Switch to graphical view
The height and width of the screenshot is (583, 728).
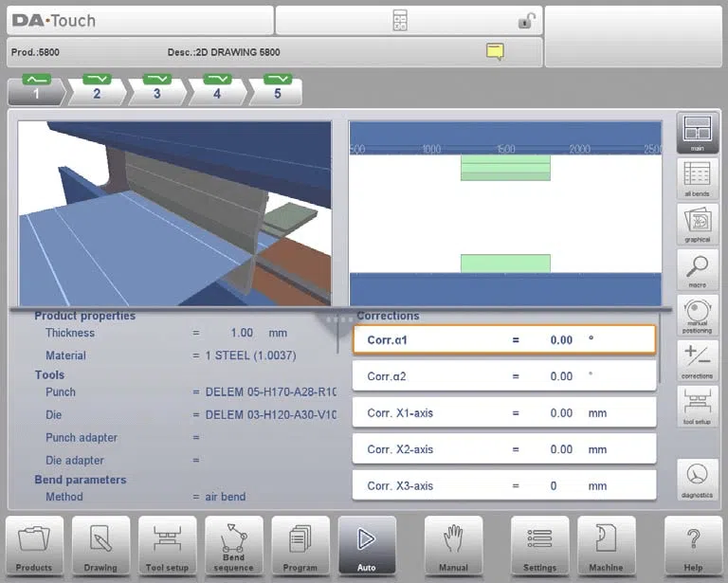(x=698, y=225)
